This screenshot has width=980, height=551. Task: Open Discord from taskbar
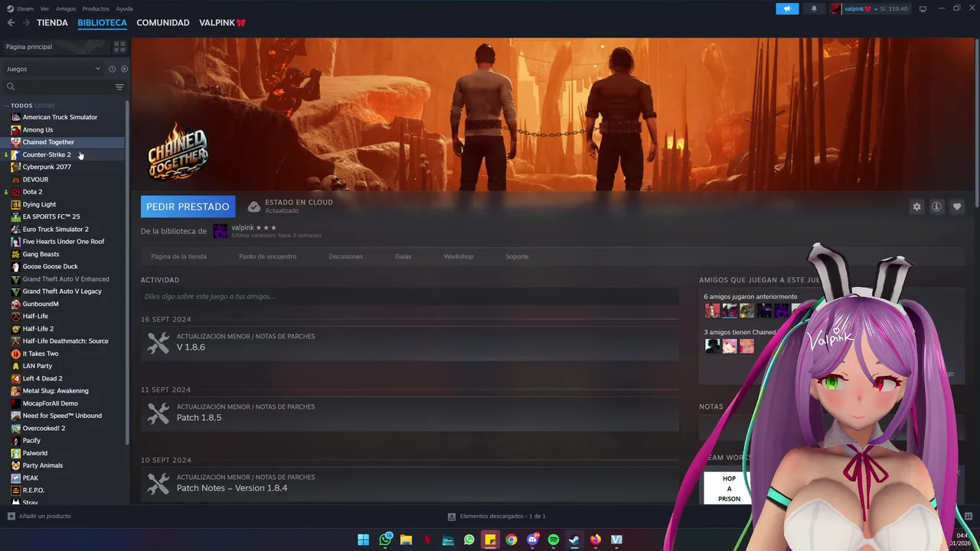533,540
